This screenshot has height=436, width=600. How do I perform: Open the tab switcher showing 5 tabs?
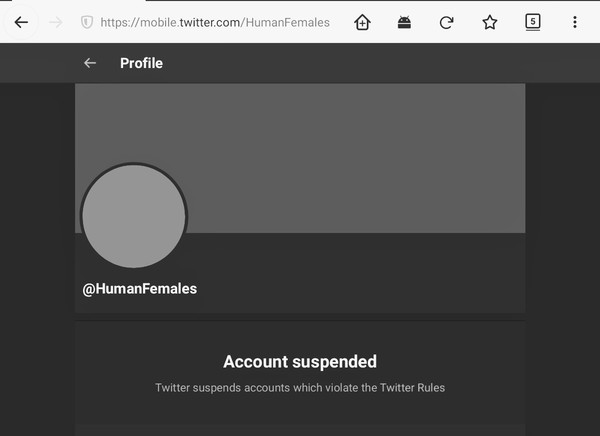[533, 21]
